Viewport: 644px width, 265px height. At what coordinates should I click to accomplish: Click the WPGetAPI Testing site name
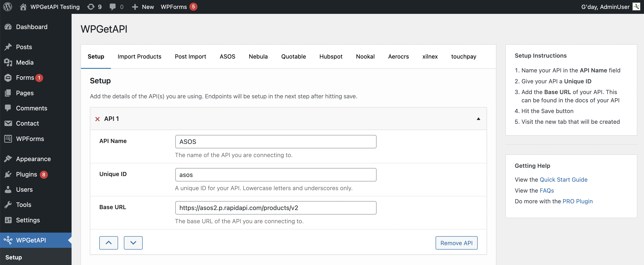(x=55, y=7)
